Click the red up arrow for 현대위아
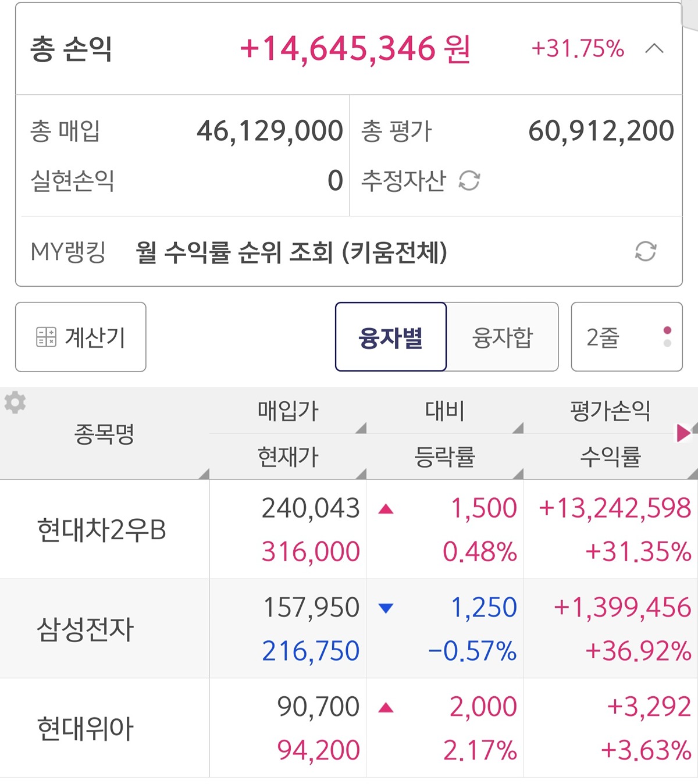 click(386, 708)
